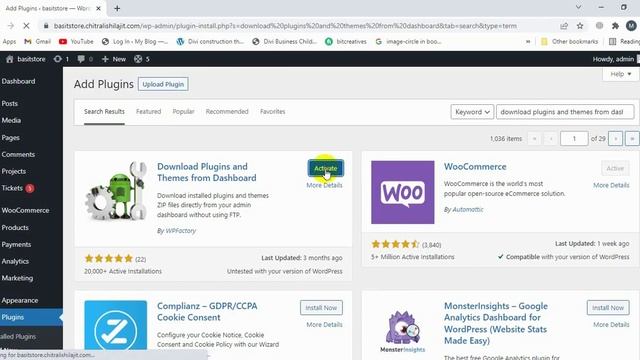Switch to the Favorites tab
Viewport: 640px width, 360px height.
[273, 111]
